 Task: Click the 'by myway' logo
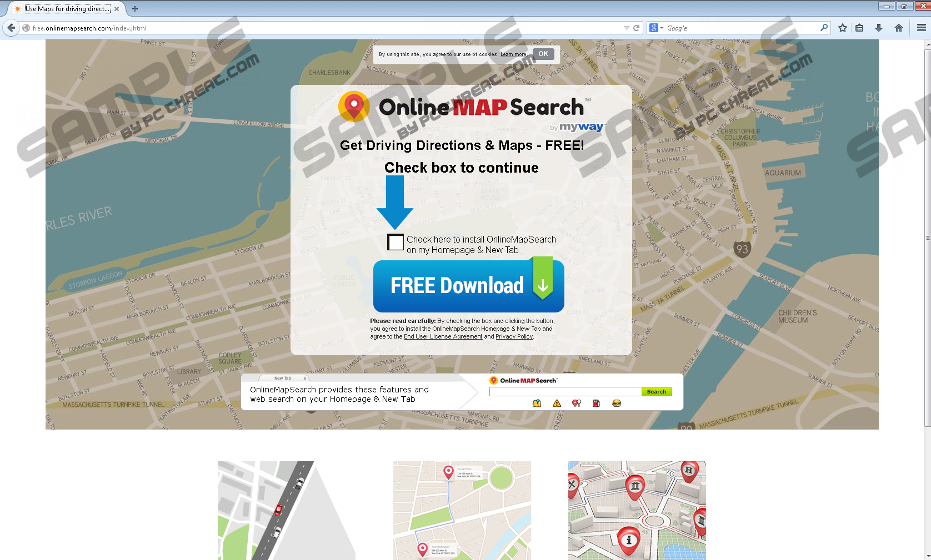point(576,127)
